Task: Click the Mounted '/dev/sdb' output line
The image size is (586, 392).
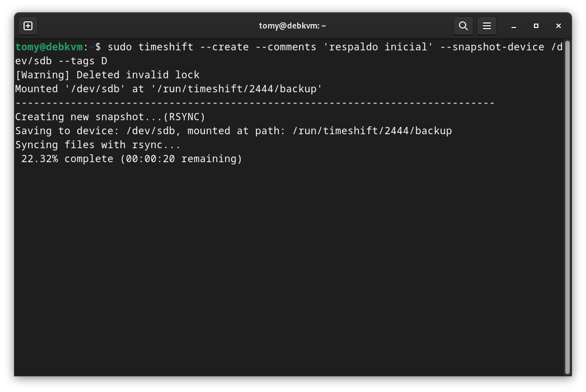Action: (168, 89)
